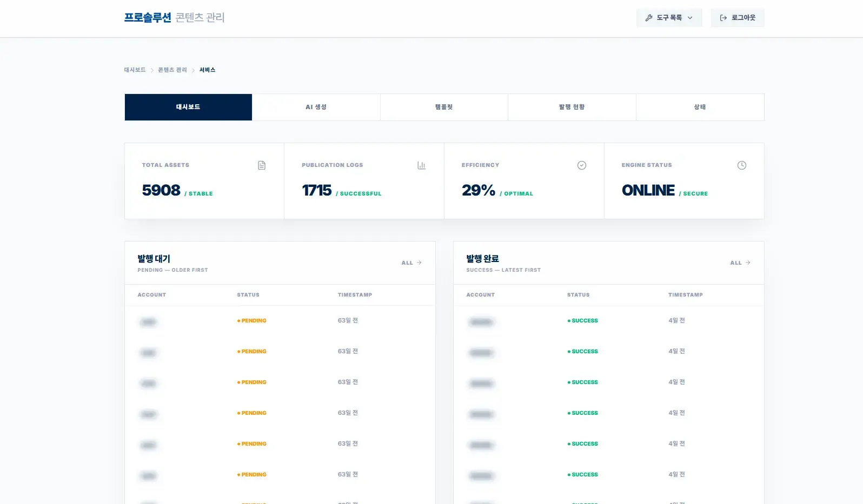
Task: Go to 대시보드 breadcrumb link
Action: point(135,70)
